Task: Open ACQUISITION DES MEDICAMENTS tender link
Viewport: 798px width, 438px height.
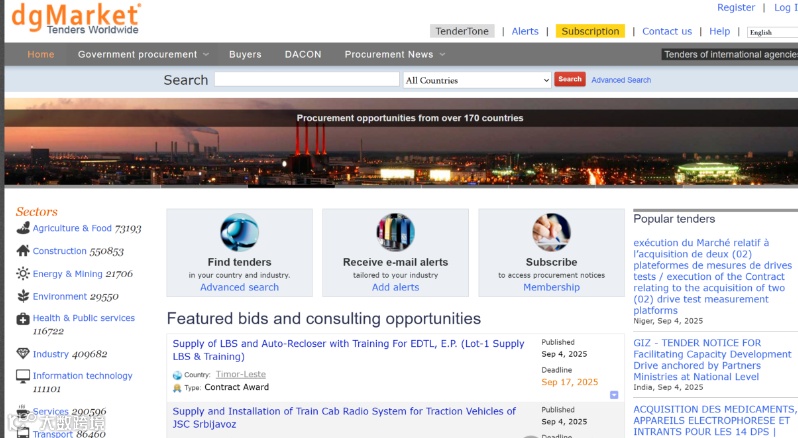Action: pyautogui.click(x=715, y=420)
